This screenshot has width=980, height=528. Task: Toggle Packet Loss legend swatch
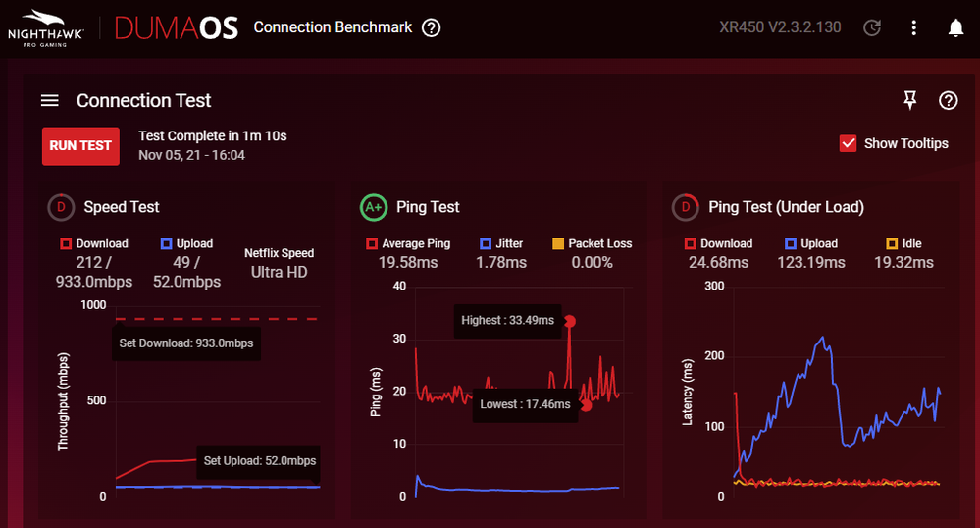tap(558, 243)
